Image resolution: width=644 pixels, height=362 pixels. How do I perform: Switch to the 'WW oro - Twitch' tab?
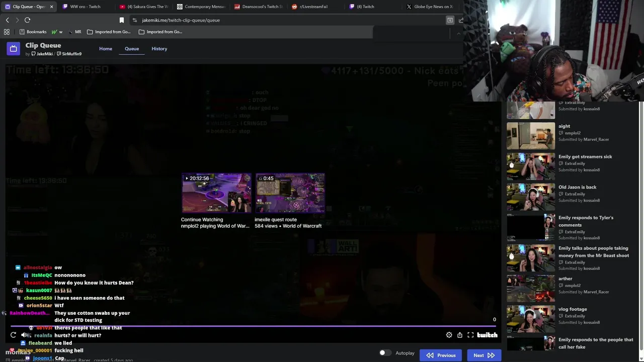85,7
